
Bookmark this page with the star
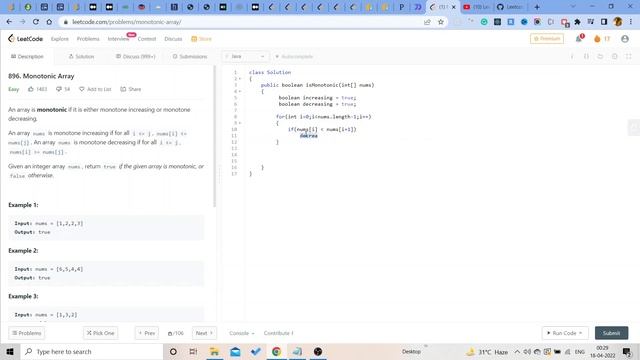coord(441,22)
